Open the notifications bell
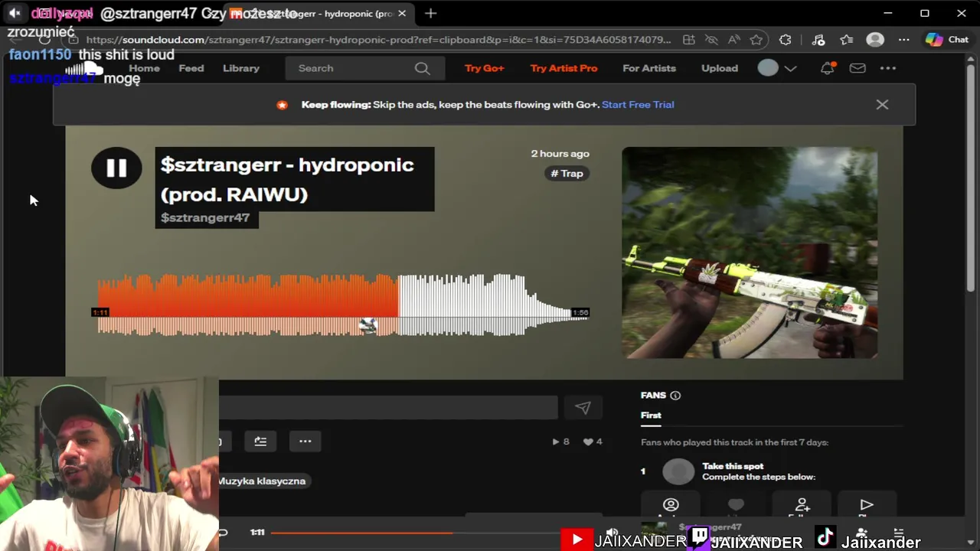Image resolution: width=980 pixels, height=551 pixels. pyautogui.click(x=827, y=68)
